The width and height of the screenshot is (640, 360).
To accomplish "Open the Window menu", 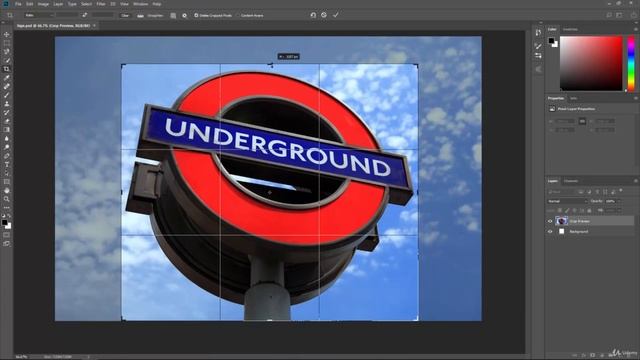I will point(140,4).
